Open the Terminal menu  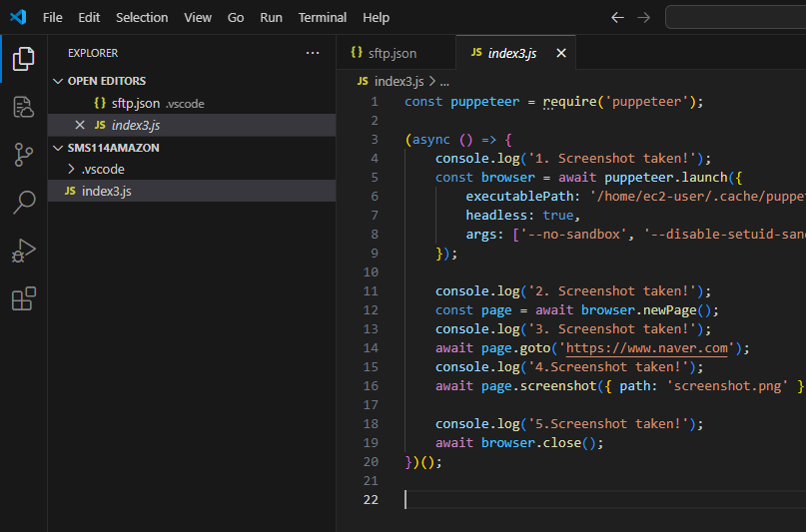323,17
